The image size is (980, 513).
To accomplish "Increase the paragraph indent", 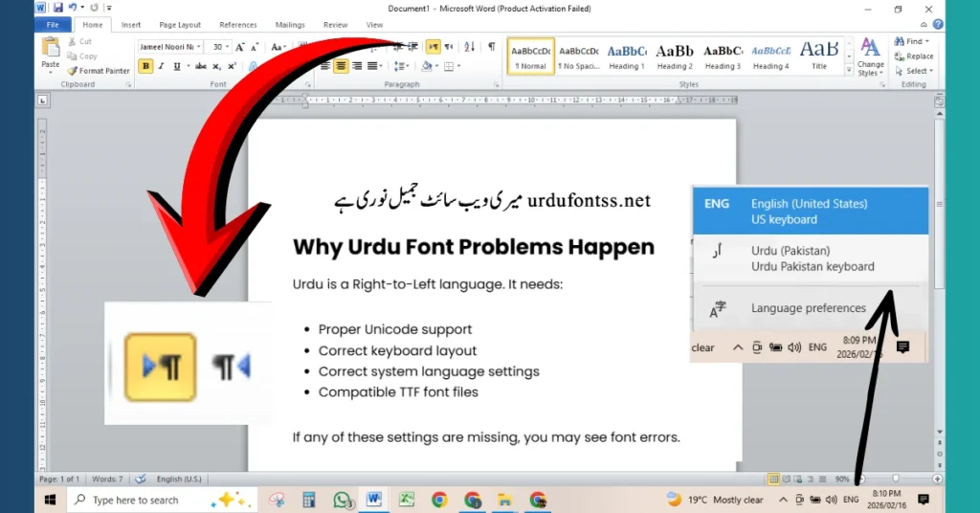I will tap(412, 47).
